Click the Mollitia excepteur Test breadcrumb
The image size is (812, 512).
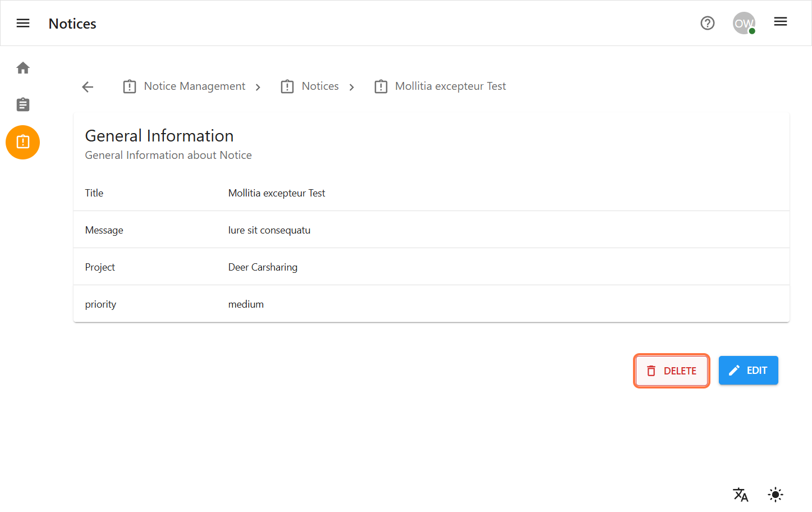[x=450, y=86]
